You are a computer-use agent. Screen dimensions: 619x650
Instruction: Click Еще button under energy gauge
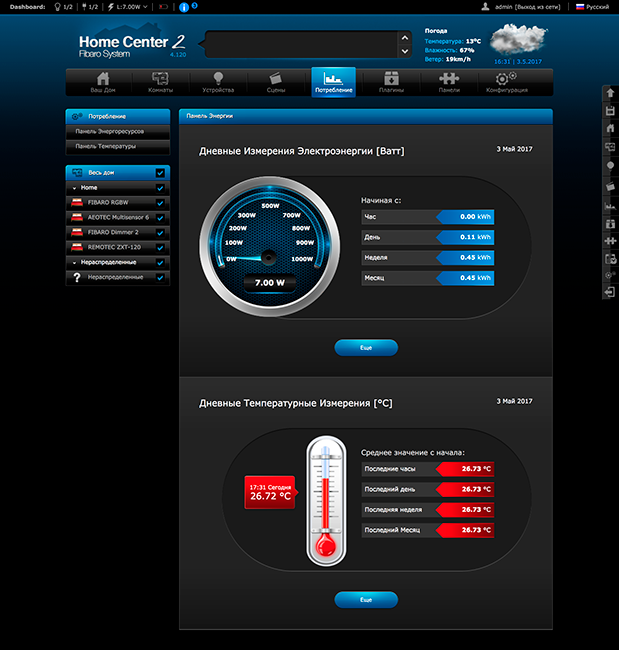tap(366, 348)
